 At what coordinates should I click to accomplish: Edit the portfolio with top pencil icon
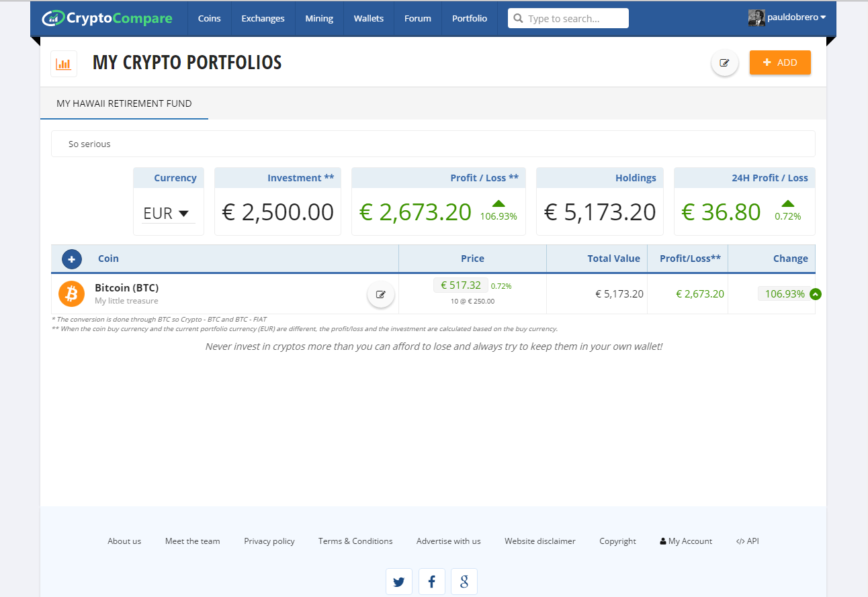pyautogui.click(x=725, y=62)
